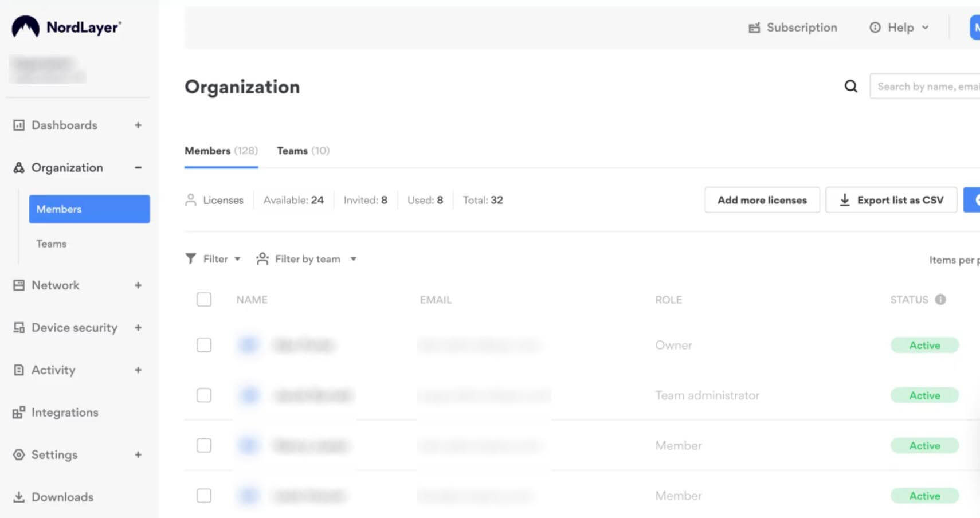980x518 pixels.
Task: Click the Downloads arrow icon in sidebar
Action: coord(19,497)
